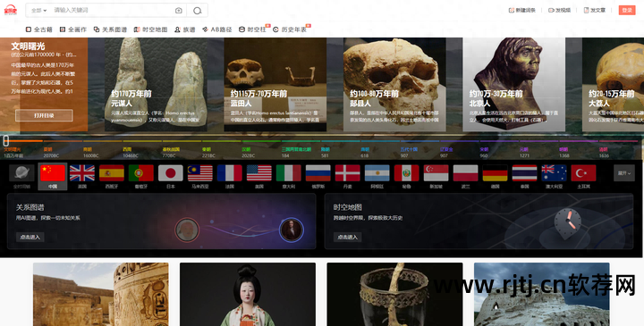Click the 打开目录 button
644x326 pixels.
[44, 115]
